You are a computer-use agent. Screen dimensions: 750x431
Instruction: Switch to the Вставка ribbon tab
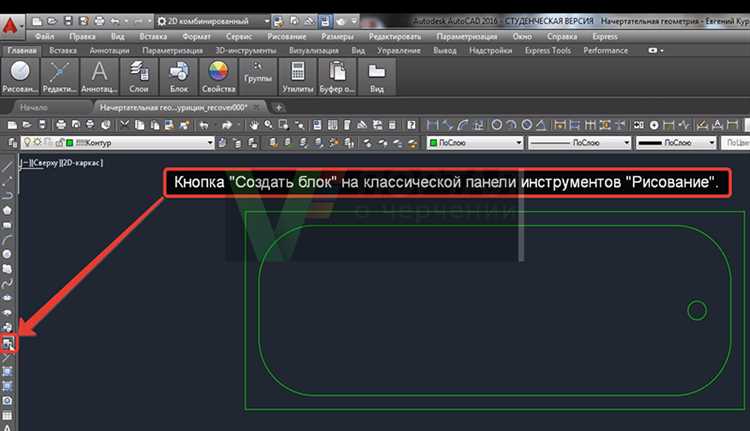[62, 50]
